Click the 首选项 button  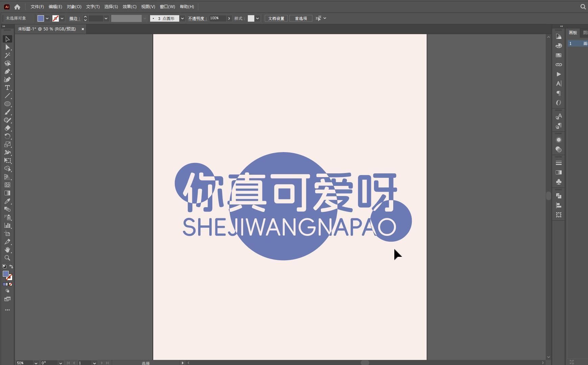301,19
